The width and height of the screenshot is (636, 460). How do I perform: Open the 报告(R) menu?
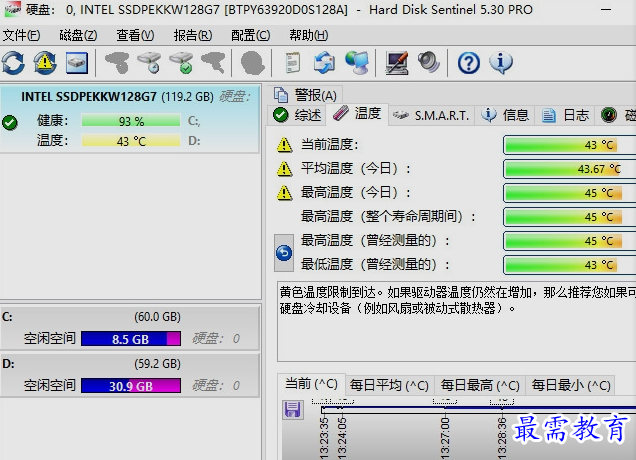tap(193, 36)
